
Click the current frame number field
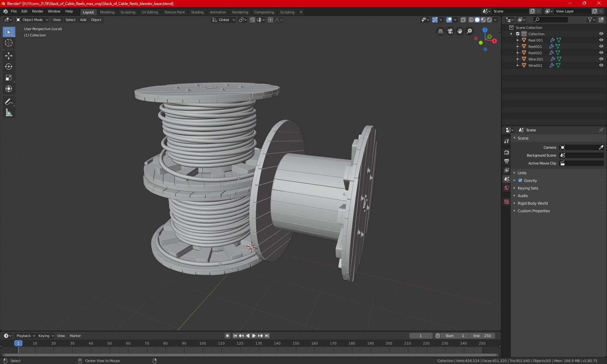[x=421, y=336]
